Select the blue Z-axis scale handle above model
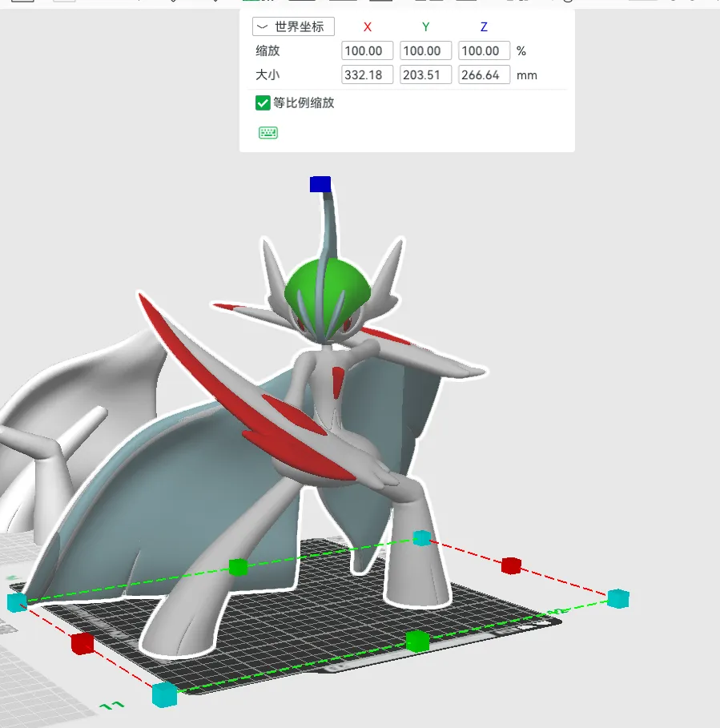Image resolution: width=720 pixels, height=728 pixels. [320, 184]
